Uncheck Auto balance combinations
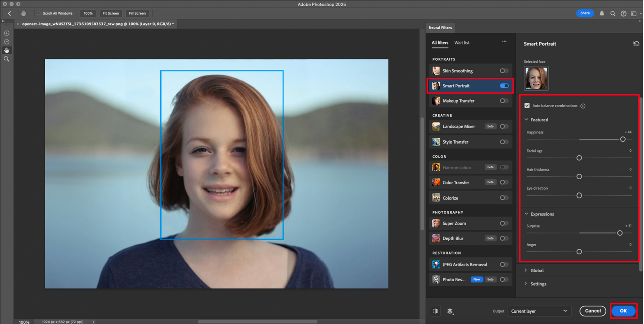 click(527, 106)
